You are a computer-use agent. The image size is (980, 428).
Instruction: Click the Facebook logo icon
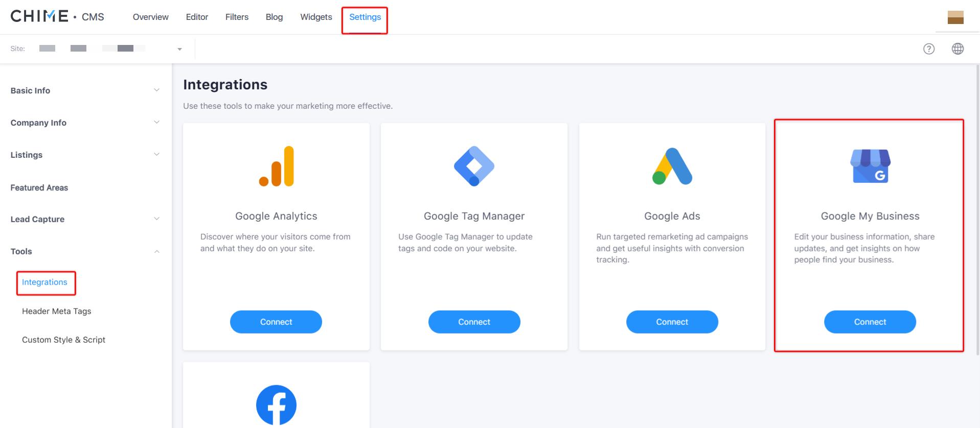point(276,405)
